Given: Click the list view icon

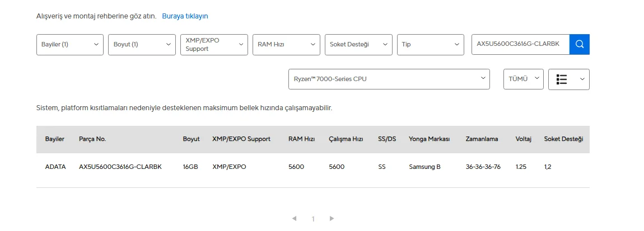Looking at the screenshot, I should pos(562,79).
